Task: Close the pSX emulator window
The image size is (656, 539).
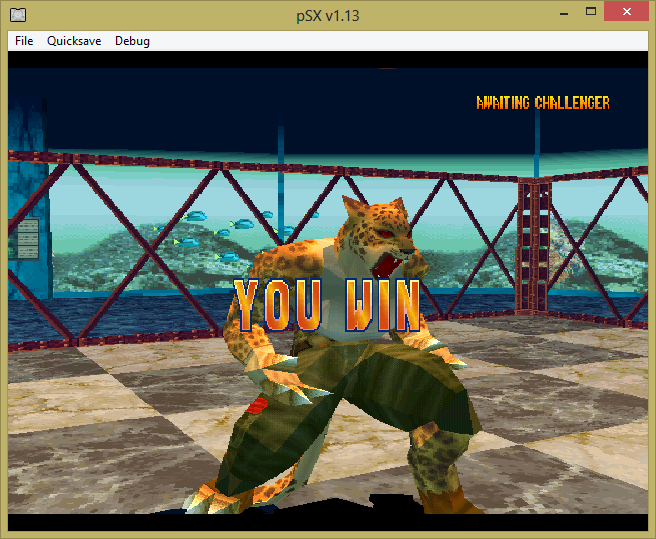Action: [x=626, y=12]
